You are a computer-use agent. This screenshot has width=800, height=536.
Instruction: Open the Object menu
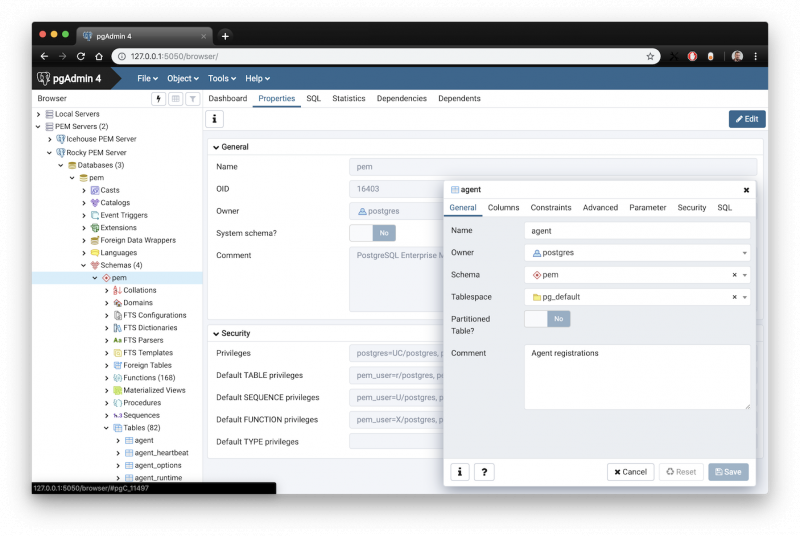pyautogui.click(x=183, y=79)
